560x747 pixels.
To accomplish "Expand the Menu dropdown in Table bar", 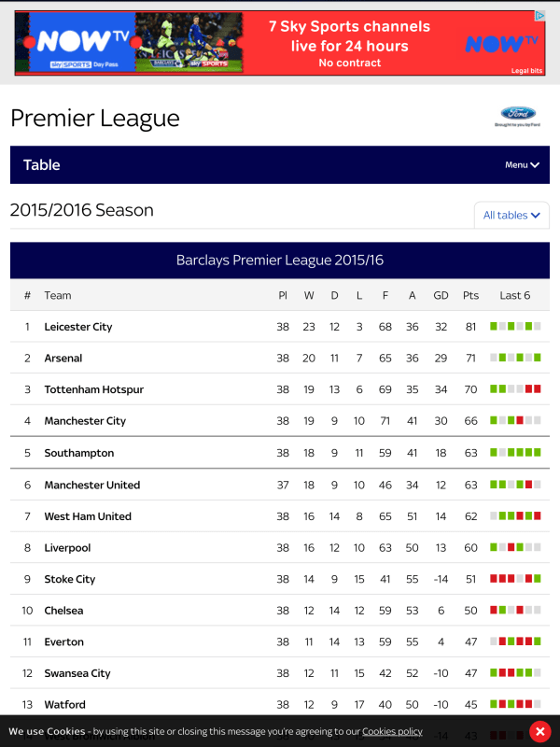I will [522, 165].
